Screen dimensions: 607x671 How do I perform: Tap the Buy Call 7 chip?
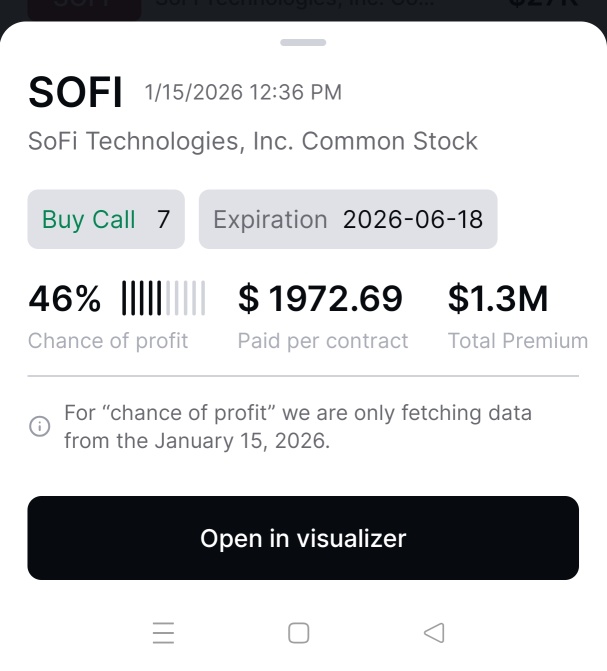[106, 219]
